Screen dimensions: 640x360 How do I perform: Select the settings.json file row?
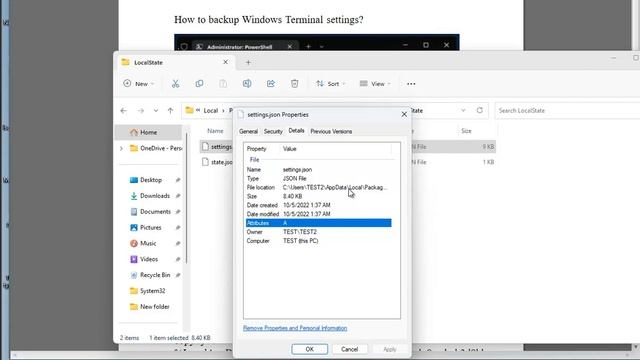216,147
